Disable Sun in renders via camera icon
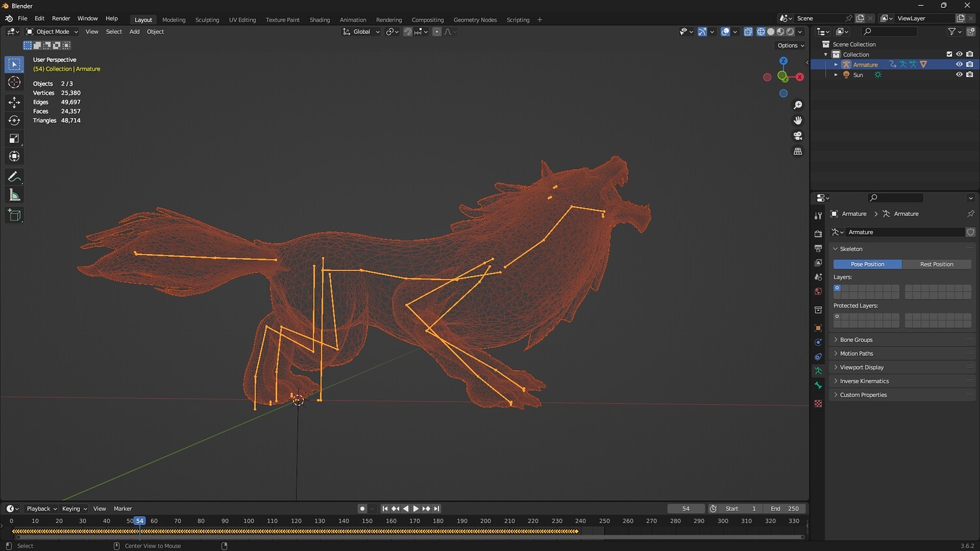Image resolution: width=980 pixels, height=551 pixels. [970, 75]
